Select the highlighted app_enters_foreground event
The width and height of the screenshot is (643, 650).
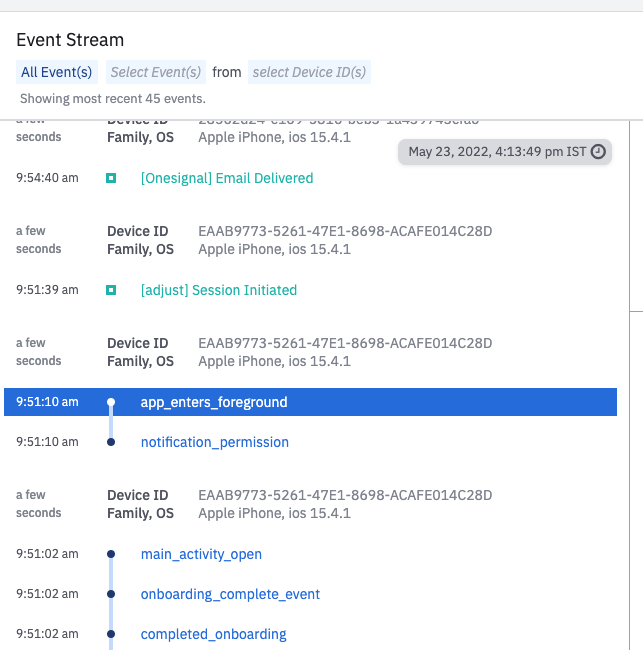pos(214,402)
